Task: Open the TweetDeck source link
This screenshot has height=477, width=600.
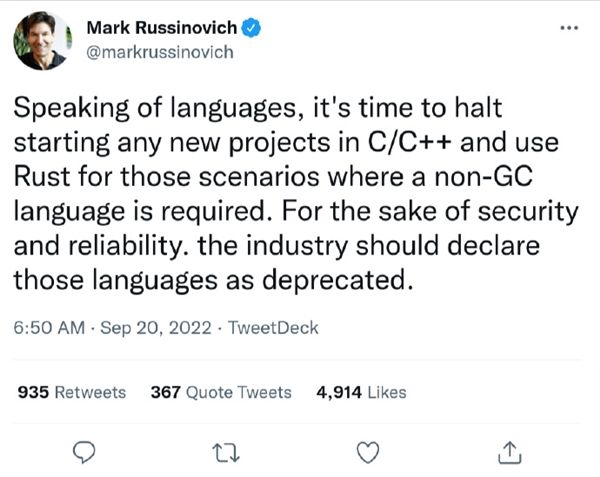Action: (273, 328)
